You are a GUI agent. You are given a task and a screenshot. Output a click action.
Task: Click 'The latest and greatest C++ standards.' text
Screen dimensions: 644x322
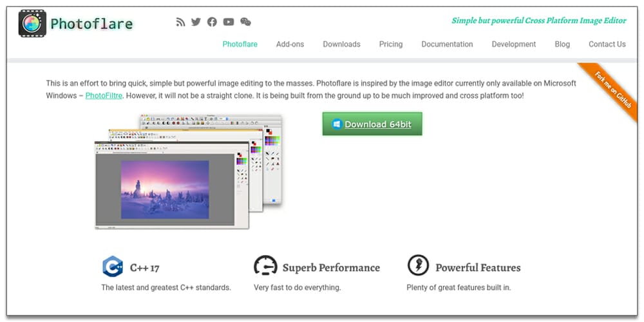tap(166, 287)
